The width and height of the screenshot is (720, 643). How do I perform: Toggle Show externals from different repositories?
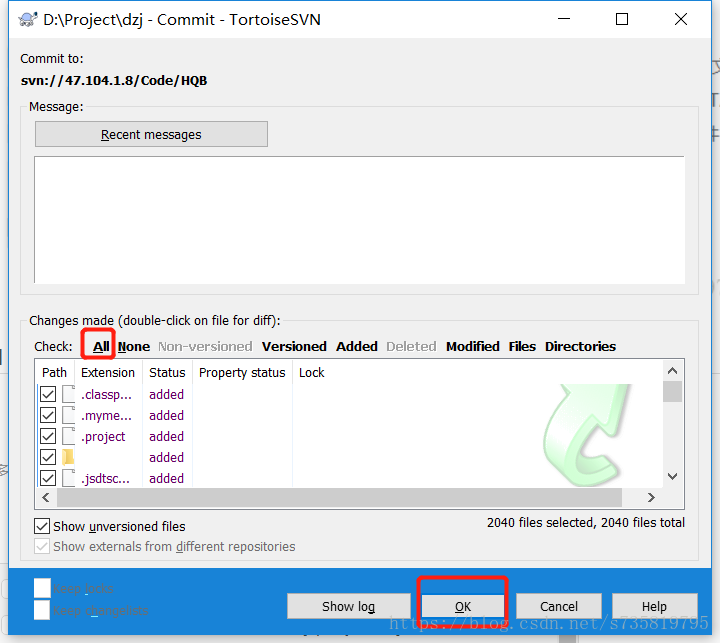pyautogui.click(x=42, y=547)
